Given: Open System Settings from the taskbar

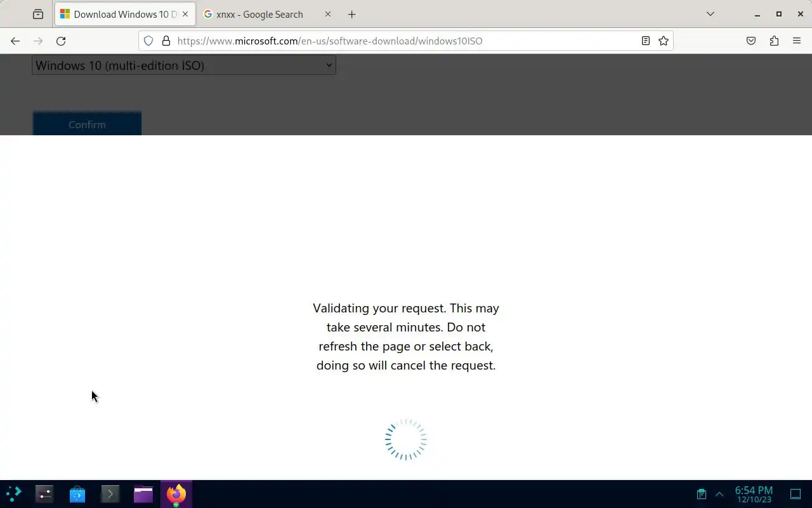Looking at the screenshot, I should (x=44, y=493).
